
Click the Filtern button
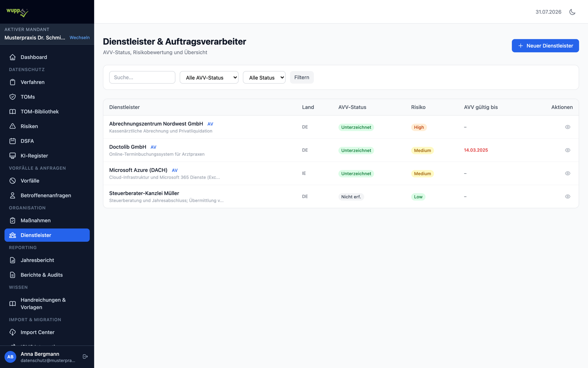302,77
